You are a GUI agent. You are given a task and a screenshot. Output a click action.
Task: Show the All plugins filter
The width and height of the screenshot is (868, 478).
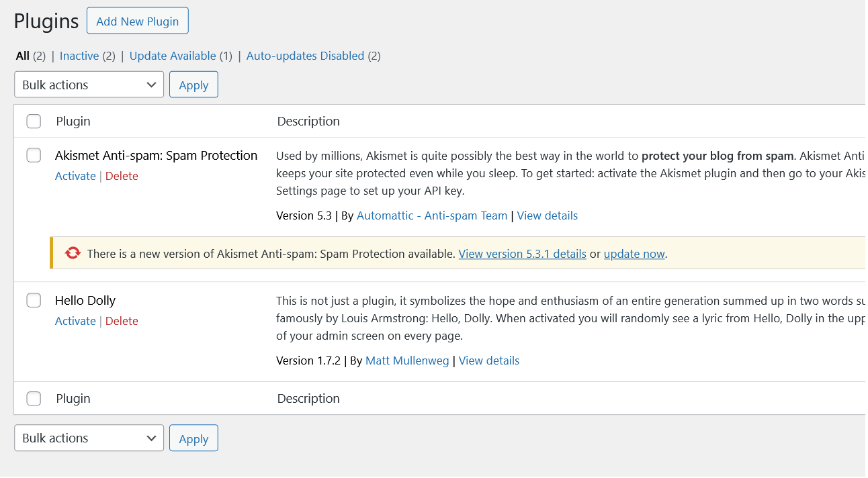click(23, 56)
